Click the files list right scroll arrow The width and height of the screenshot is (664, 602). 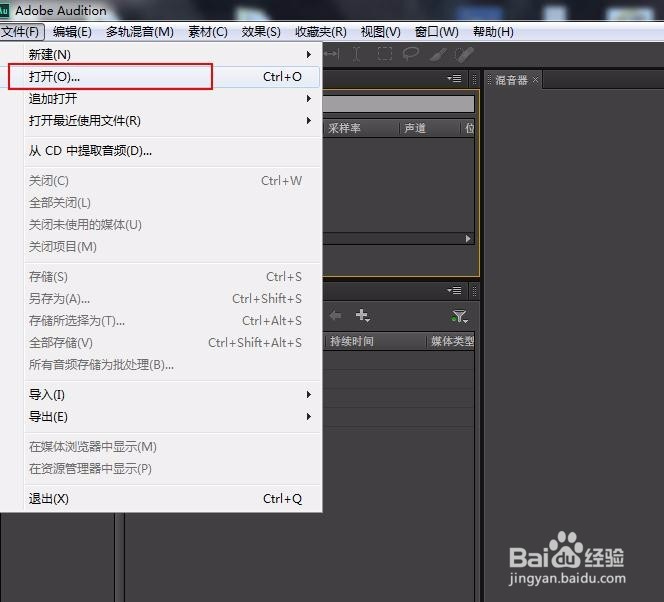pos(468,239)
